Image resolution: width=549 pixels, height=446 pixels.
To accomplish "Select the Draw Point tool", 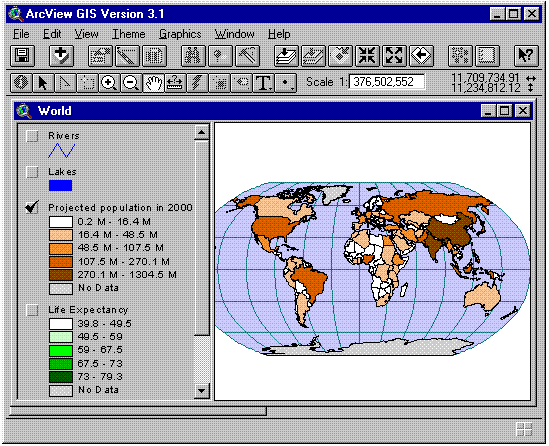I will (286, 83).
